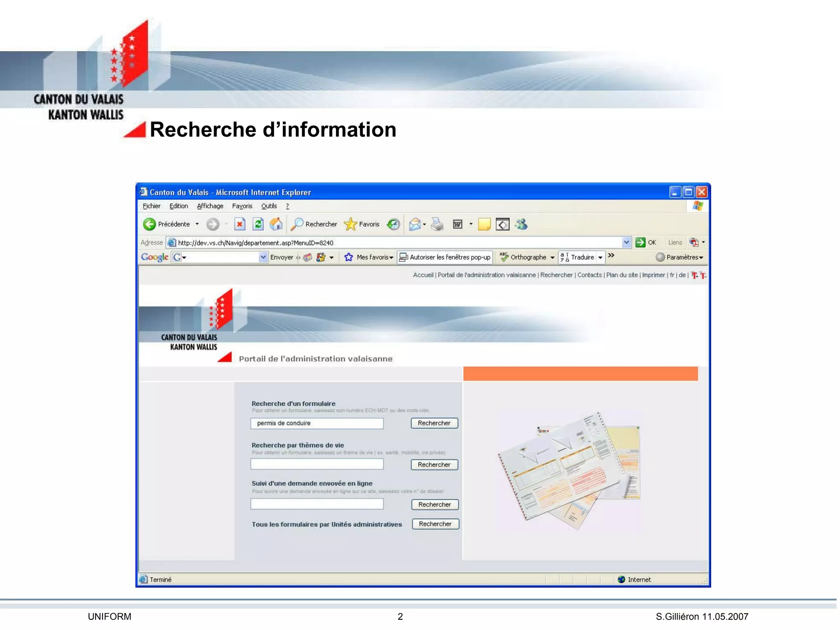This screenshot has width=840, height=630.
Task: Increase text size with larger T icon
Action: [694, 275]
